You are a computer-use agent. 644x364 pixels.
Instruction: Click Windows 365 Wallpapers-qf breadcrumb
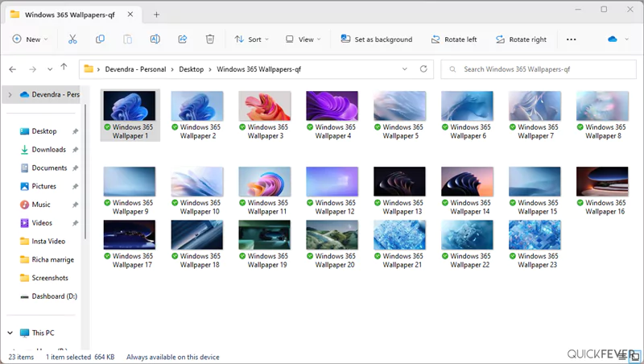[258, 69]
